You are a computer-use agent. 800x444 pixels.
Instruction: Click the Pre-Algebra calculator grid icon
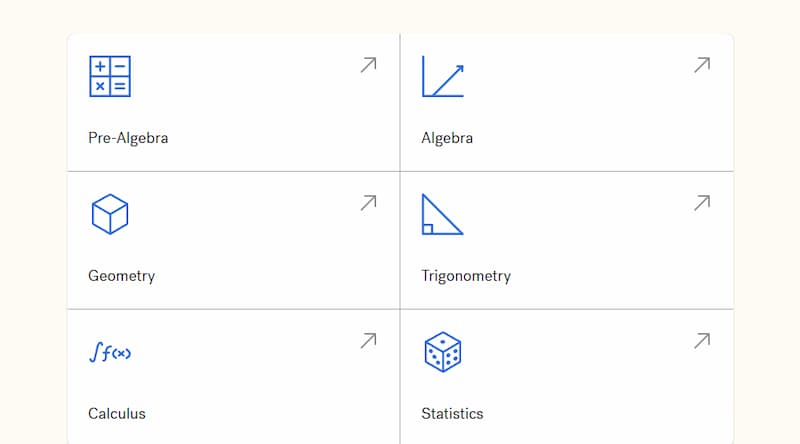click(110, 76)
